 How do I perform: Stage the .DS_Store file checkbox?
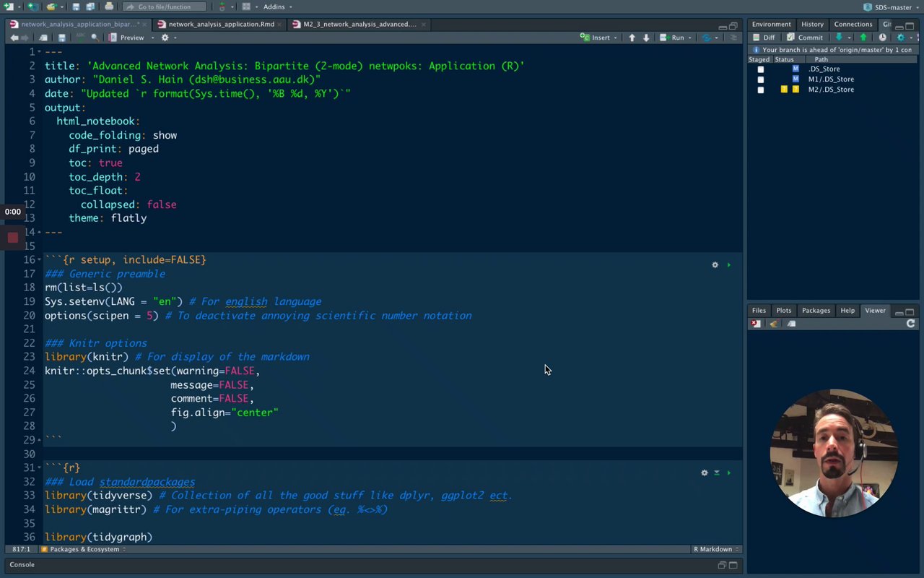pos(760,69)
